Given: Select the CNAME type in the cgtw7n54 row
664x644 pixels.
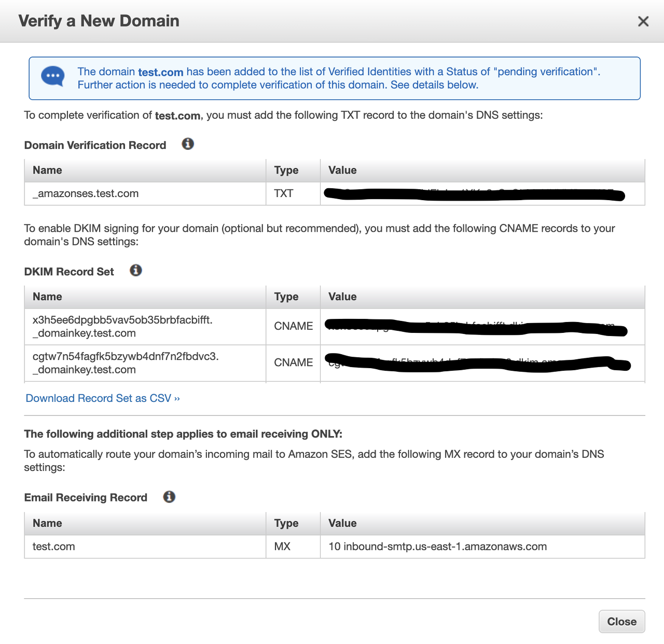Looking at the screenshot, I should (x=294, y=362).
